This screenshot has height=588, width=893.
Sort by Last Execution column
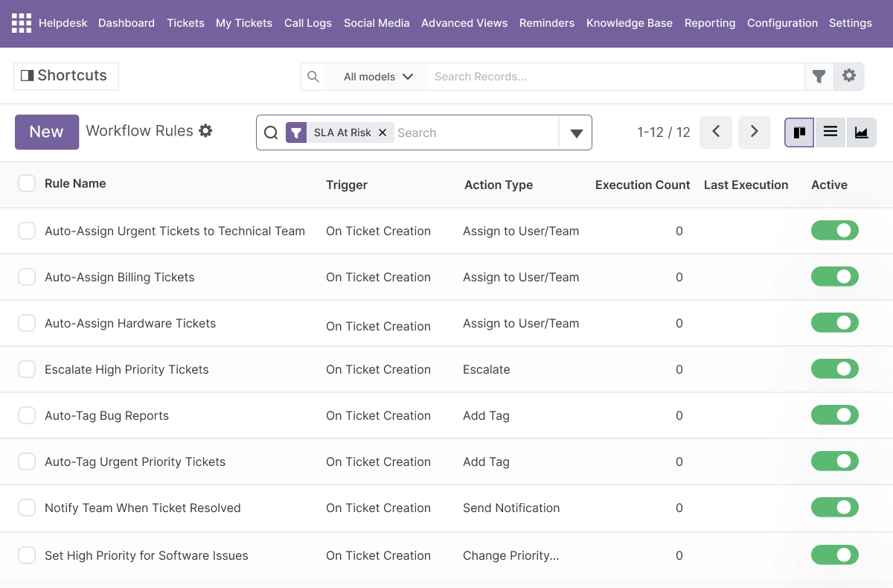[746, 185]
